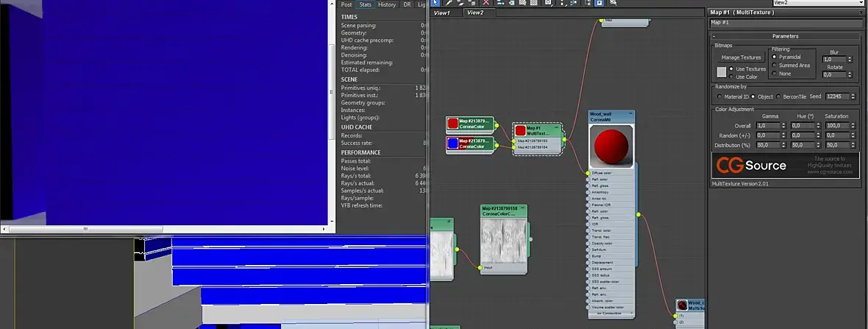Click the highlighted blue toolbar icon

coord(600,3)
